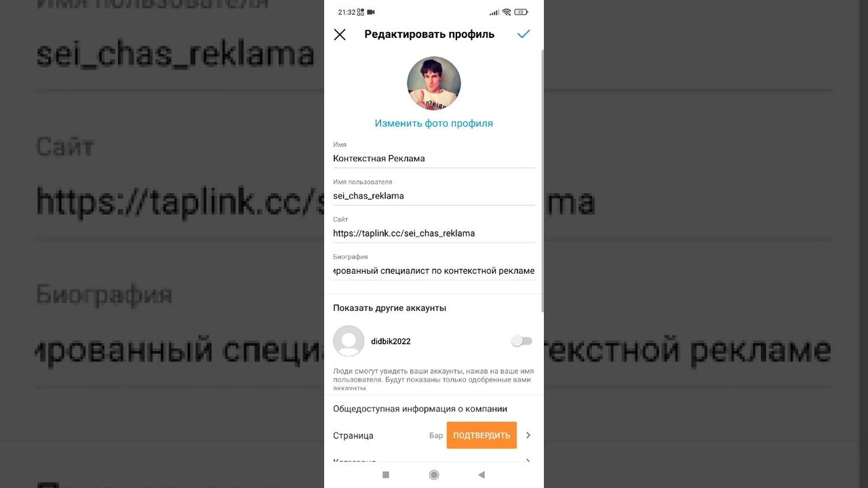Tap Android back triangle navigation button
The image size is (868, 488).
pos(481,474)
